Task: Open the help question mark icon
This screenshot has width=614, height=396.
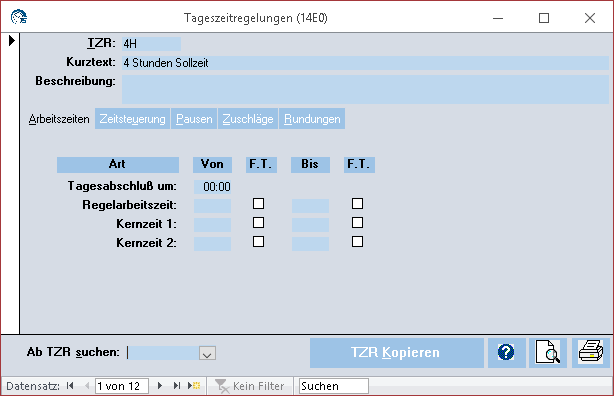Action: 506,353
